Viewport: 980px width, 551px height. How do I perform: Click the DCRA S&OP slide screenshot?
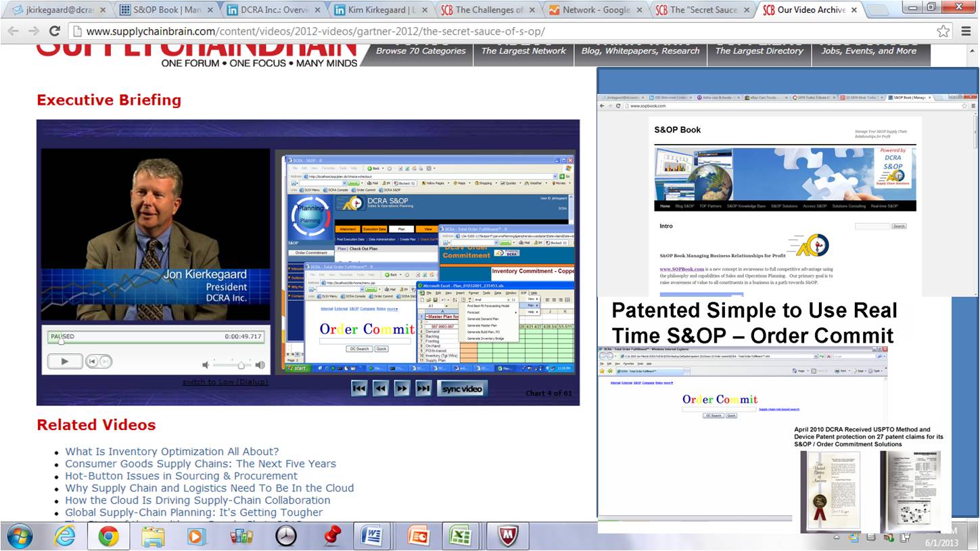429,264
